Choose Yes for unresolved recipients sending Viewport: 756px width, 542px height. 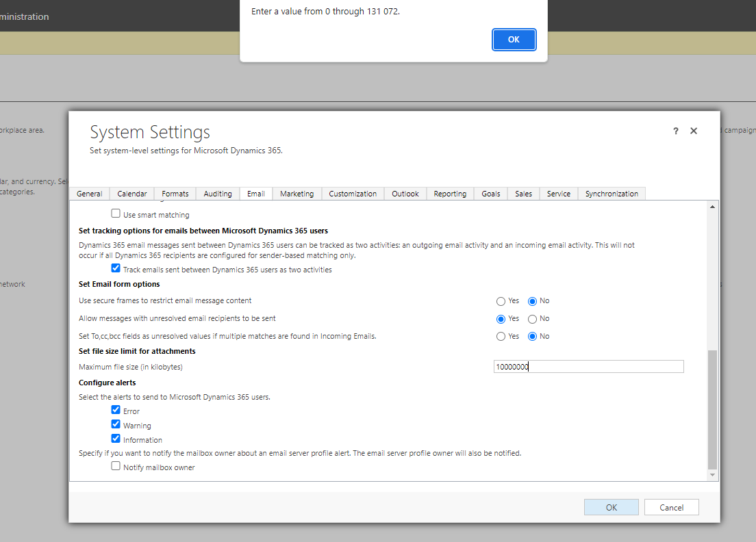(x=501, y=319)
